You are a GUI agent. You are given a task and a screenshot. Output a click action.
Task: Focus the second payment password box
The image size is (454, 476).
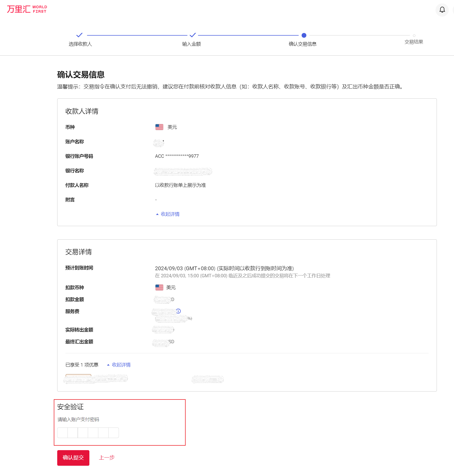click(73, 433)
